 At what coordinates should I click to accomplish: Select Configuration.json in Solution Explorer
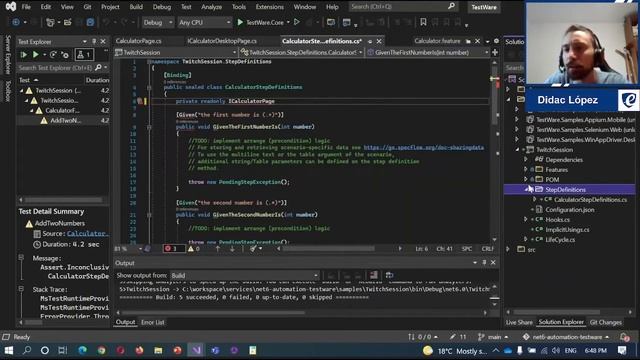570,209
